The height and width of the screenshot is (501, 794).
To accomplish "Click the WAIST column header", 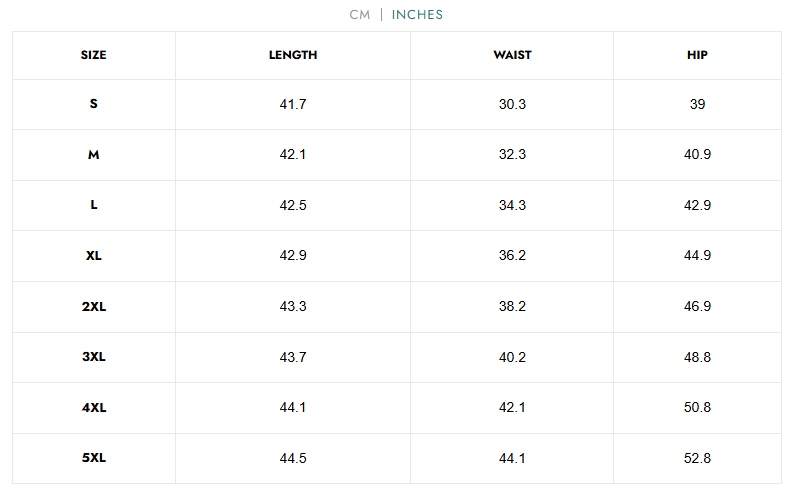I will [512, 55].
